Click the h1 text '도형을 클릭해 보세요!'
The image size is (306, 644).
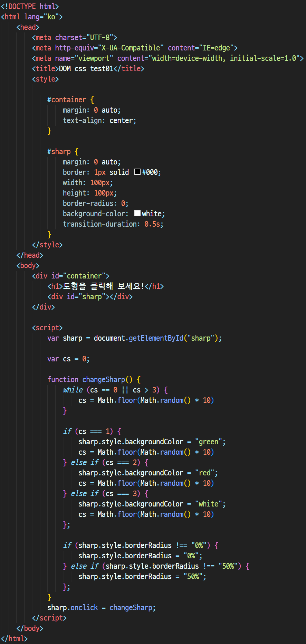tap(104, 286)
